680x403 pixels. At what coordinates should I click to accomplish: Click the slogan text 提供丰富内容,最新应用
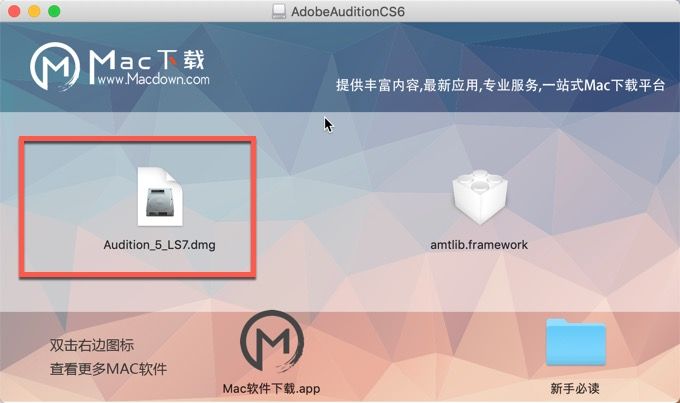click(x=407, y=85)
